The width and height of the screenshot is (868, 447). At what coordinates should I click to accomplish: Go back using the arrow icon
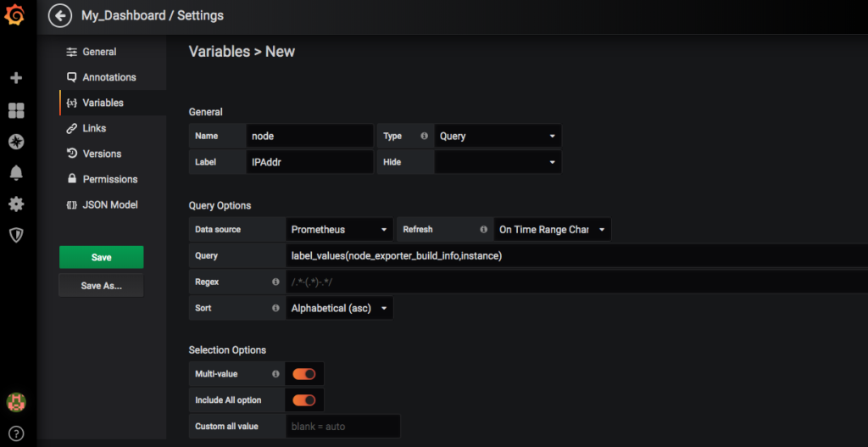tap(60, 15)
